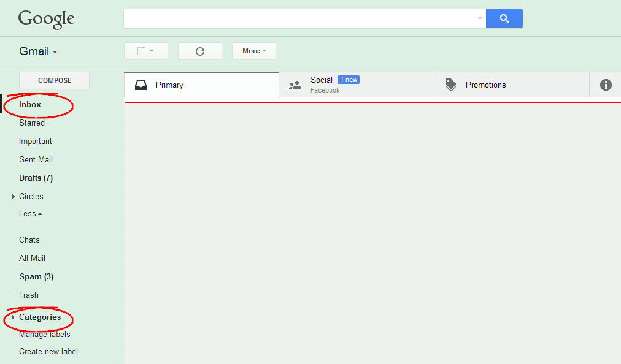Viewport: 621px width, 364px height.
Task: Open the Chats folder
Action: 29,240
